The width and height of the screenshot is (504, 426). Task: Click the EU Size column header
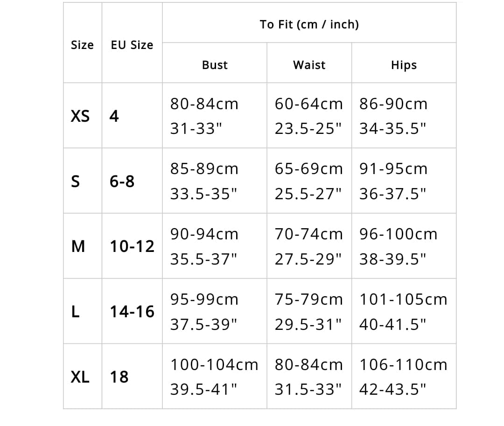pos(132,45)
